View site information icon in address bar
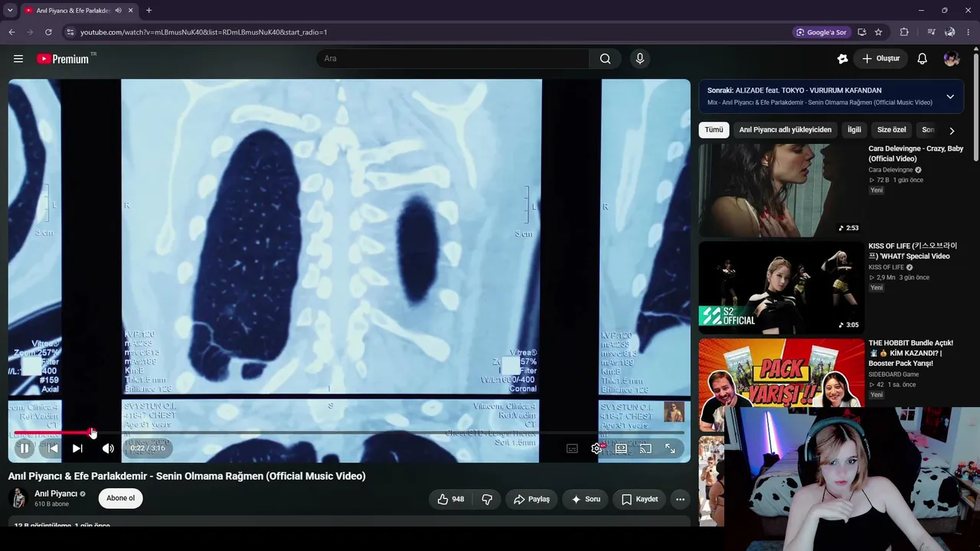This screenshot has width=980, height=551. pos(70,32)
